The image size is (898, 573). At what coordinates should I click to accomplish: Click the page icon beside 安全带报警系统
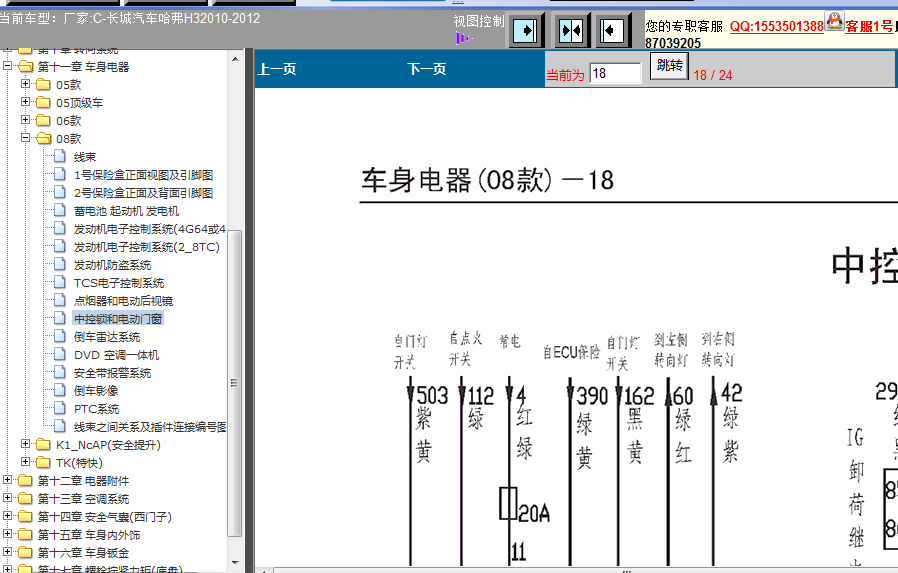(x=60, y=372)
